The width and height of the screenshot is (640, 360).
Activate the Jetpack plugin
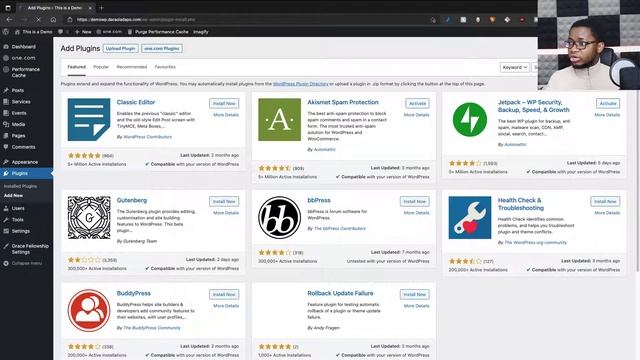click(608, 104)
